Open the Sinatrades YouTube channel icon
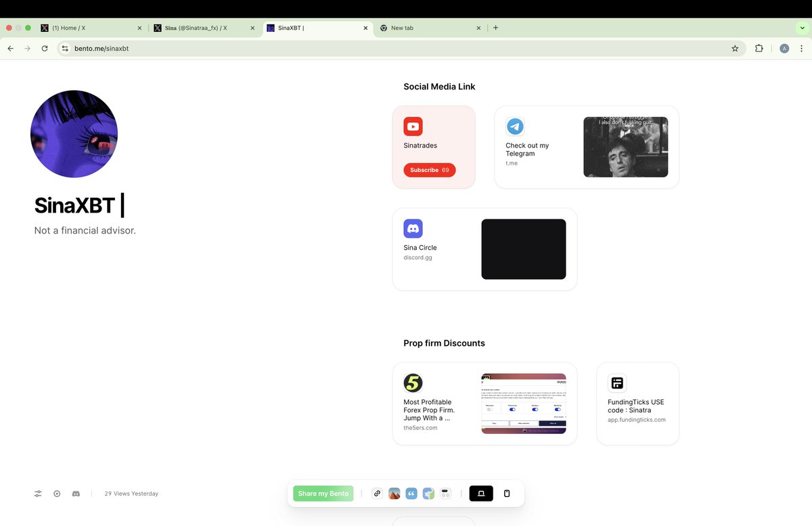This screenshot has width=812, height=526. (x=413, y=126)
